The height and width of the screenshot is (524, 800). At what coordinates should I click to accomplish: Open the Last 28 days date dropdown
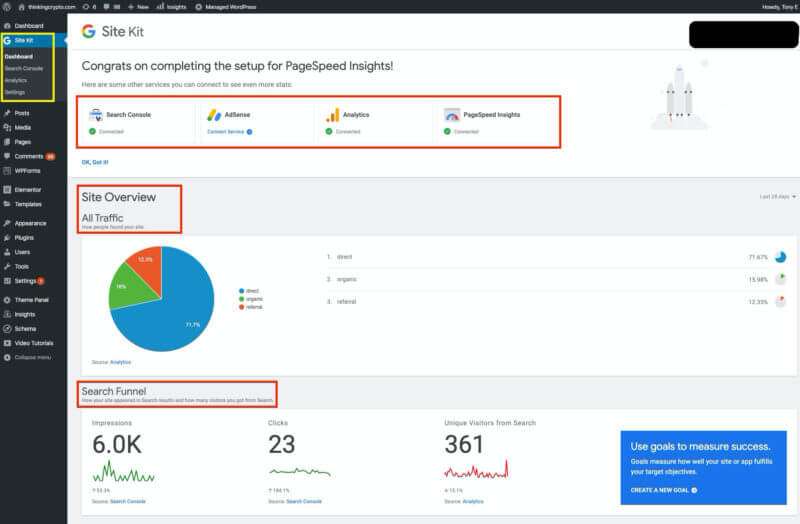(x=778, y=197)
